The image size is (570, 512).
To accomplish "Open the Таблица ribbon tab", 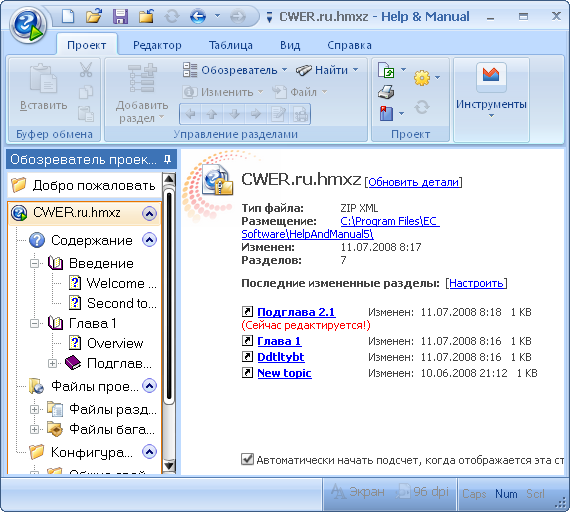I will click(x=231, y=45).
